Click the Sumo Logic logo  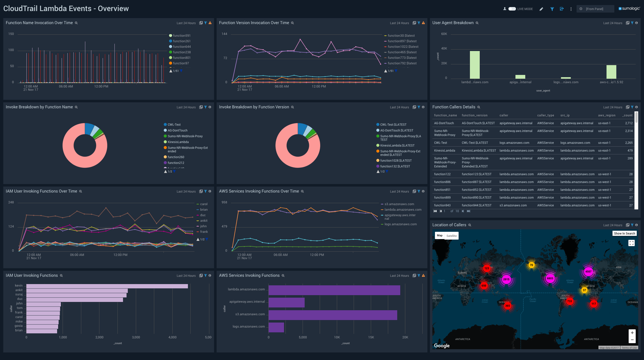coord(629,9)
